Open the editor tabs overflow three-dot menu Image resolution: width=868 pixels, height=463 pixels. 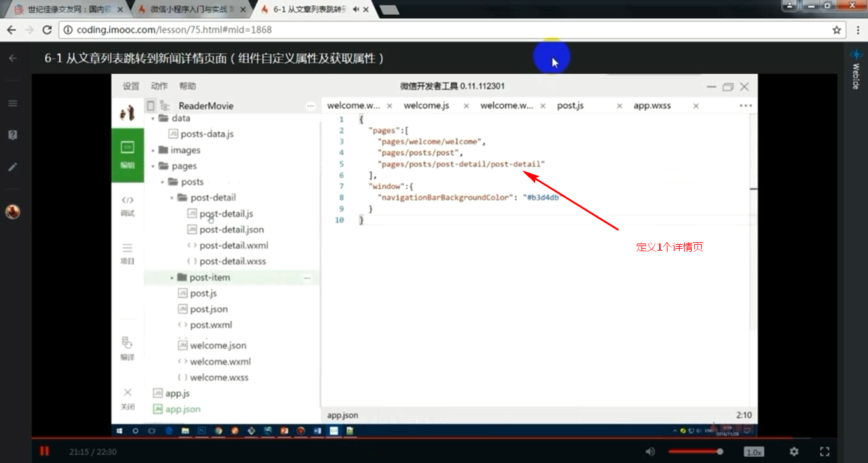click(746, 106)
